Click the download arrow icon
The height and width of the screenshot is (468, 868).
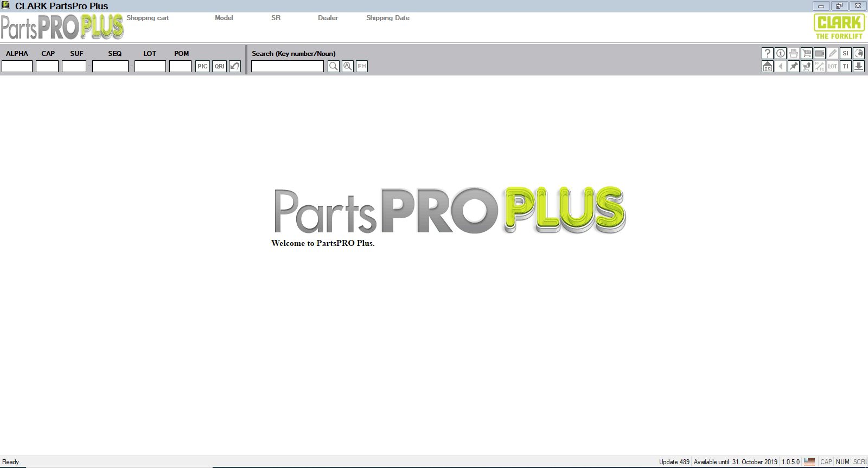859,66
